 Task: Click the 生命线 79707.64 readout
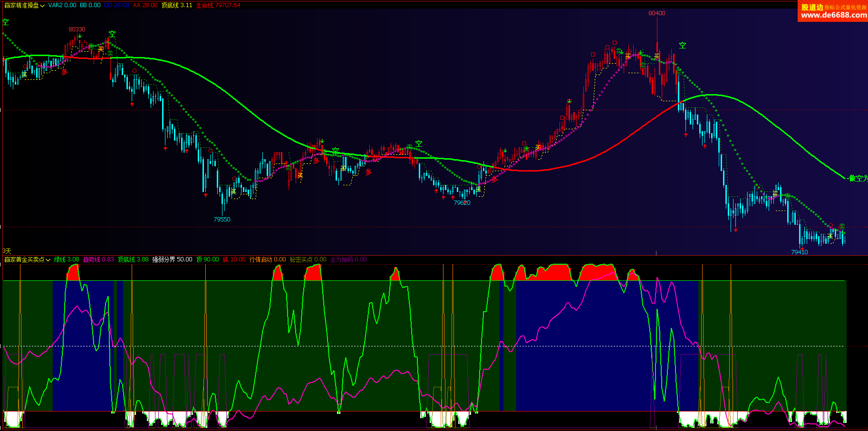(x=218, y=5)
